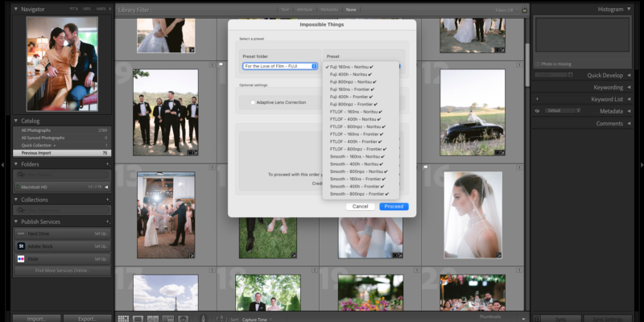
Task: Open Sort Capture Time dropdown
Action: 257,320
